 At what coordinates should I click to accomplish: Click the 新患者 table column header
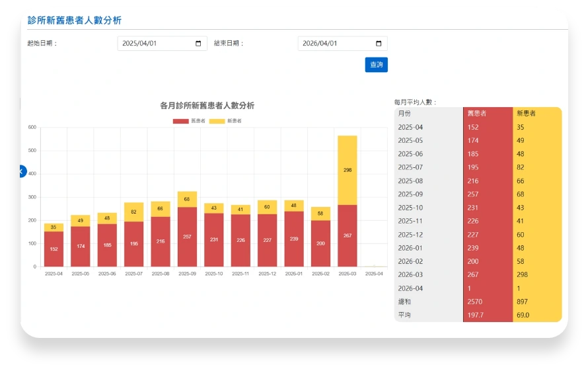pyautogui.click(x=526, y=113)
